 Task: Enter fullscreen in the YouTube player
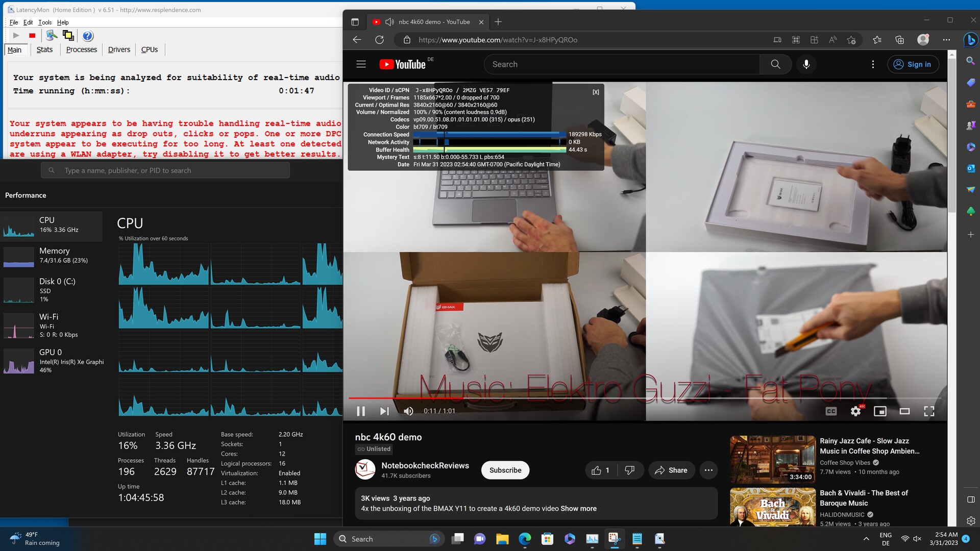[x=929, y=411]
